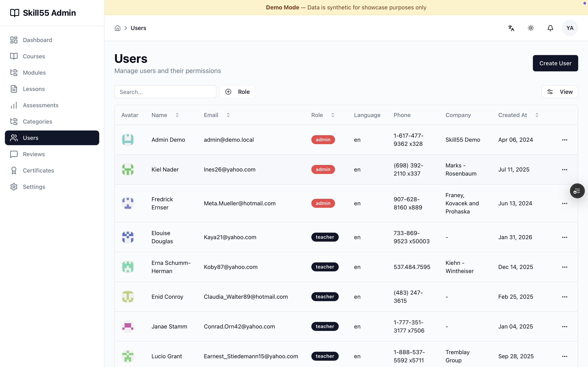Focus the Search users field

pyautogui.click(x=165, y=92)
